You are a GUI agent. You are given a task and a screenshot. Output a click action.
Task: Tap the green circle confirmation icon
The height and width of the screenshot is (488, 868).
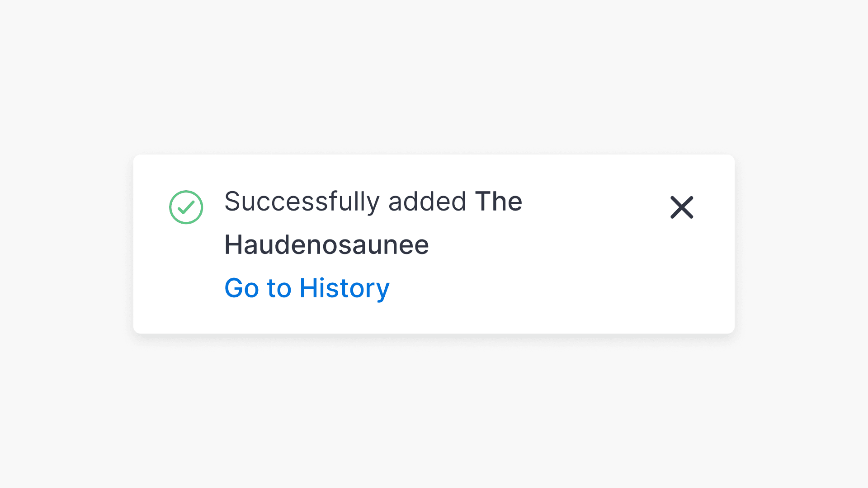[186, 207]
